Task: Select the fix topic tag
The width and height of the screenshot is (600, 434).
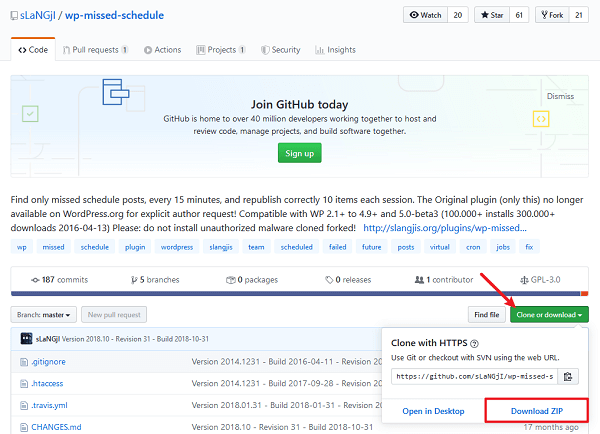Action: [x=529, y=247]
